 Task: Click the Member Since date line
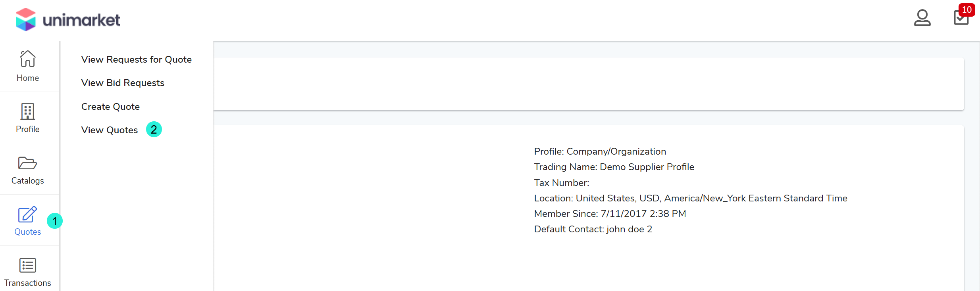[x=610, y=214]
